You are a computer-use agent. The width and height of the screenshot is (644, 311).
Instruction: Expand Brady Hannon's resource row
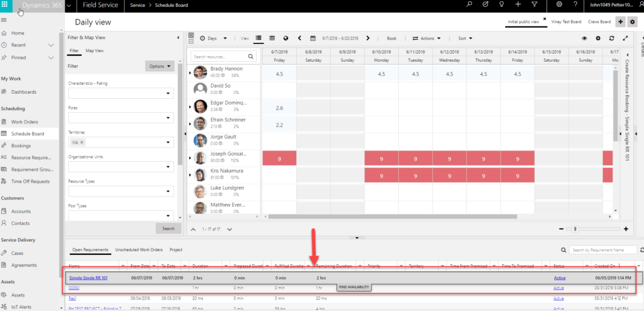(x=190, y=73)
